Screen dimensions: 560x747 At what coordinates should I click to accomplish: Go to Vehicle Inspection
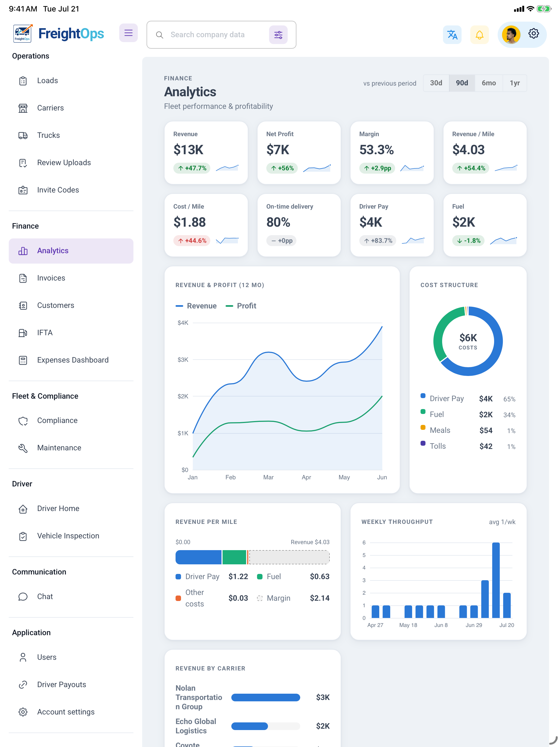(71, 536)
